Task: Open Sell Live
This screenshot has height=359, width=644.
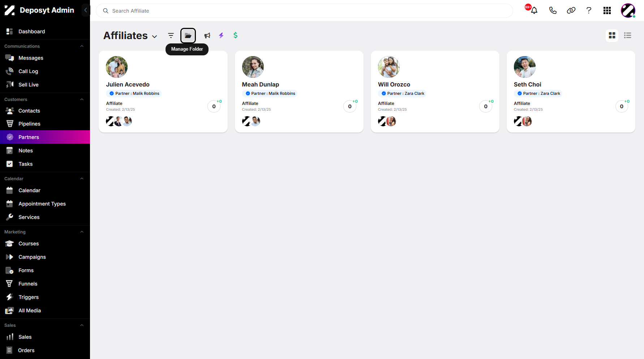Action: pyautogui.click(x=45, y=85)
